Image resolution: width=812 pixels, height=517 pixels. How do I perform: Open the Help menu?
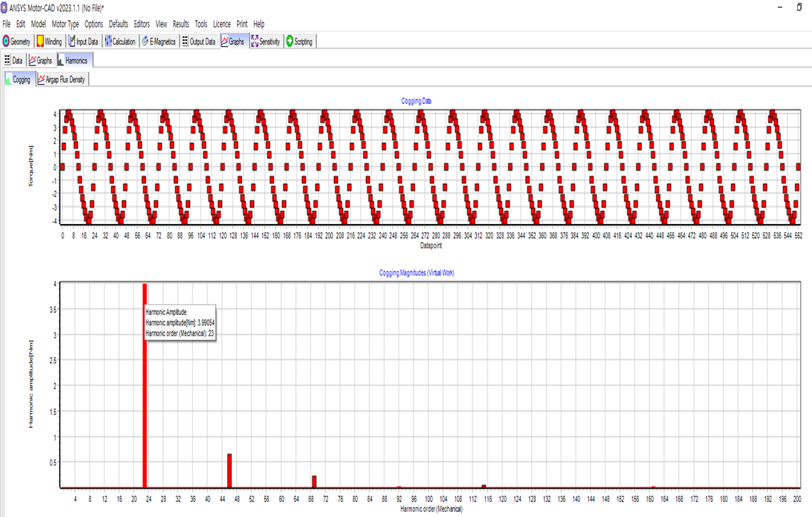tap(259, 24)
